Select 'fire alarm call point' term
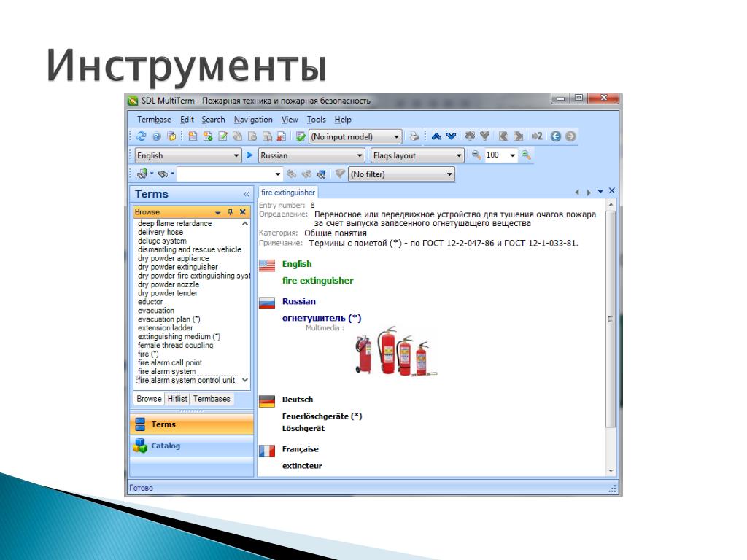Image resolution: width=747 pixels, height=560 pixels. (x=169, y=362)
